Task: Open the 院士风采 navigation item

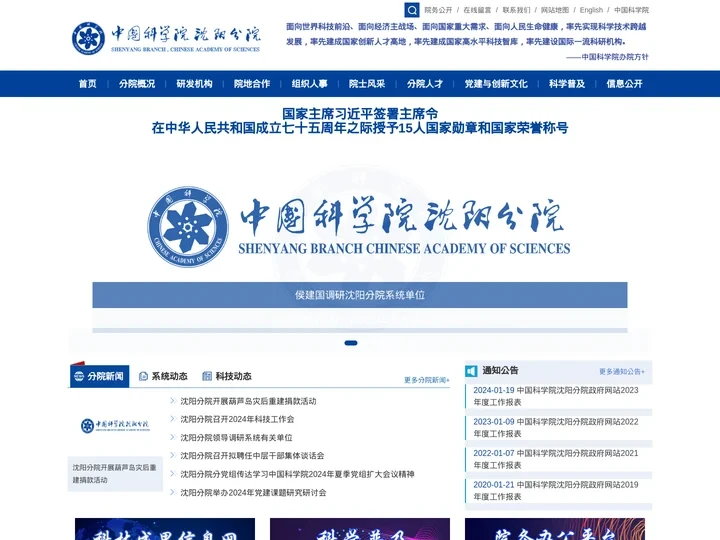Action: (367, 84)
